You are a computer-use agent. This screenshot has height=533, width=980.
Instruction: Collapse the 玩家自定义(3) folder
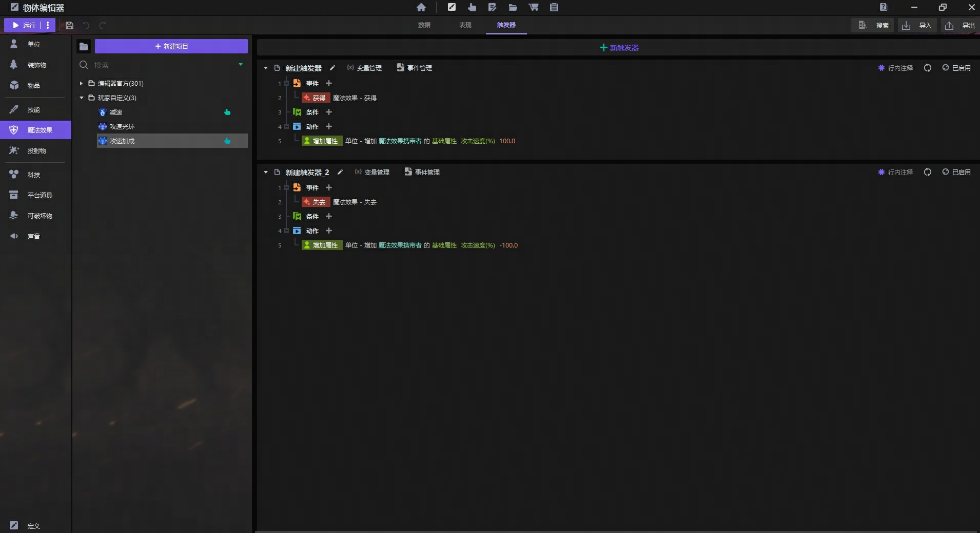pos(81,98)
